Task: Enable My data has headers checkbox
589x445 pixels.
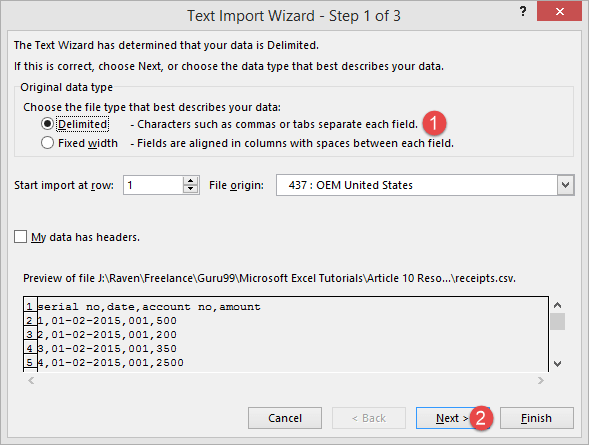Action: pyautogui.click(x=20, y=237)
